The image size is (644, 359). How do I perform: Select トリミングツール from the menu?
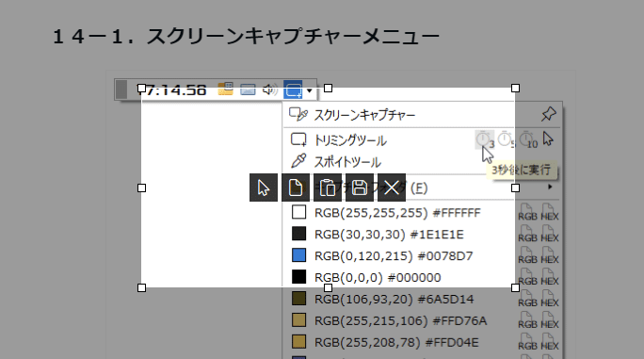350,140
